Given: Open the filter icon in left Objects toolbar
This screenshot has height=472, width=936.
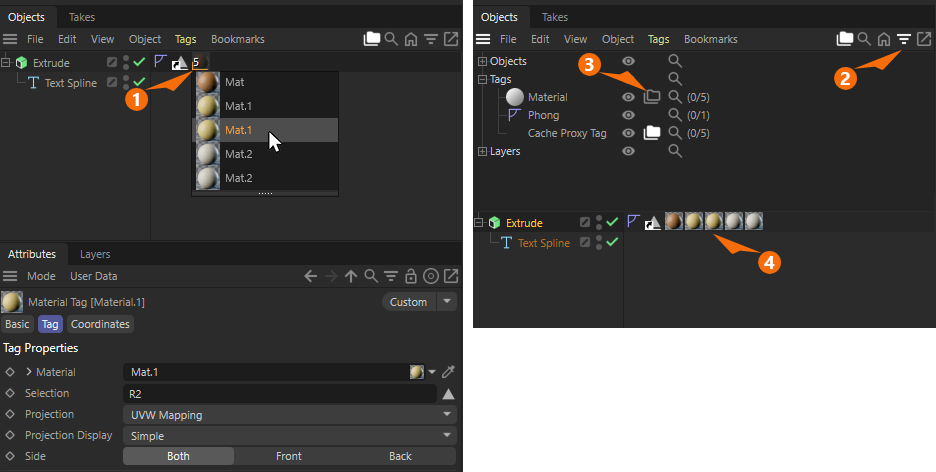Looking at the screenshot, I should [x=431, y=39].
